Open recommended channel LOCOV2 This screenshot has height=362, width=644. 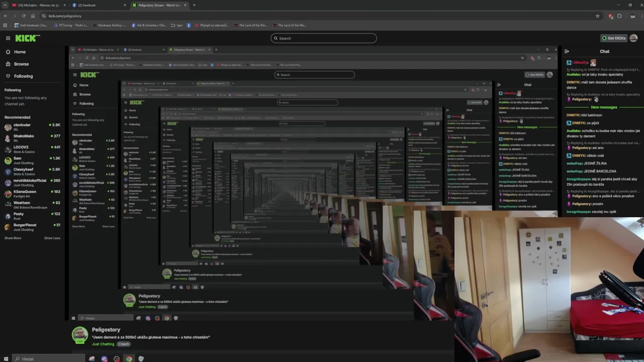point(32,148)
